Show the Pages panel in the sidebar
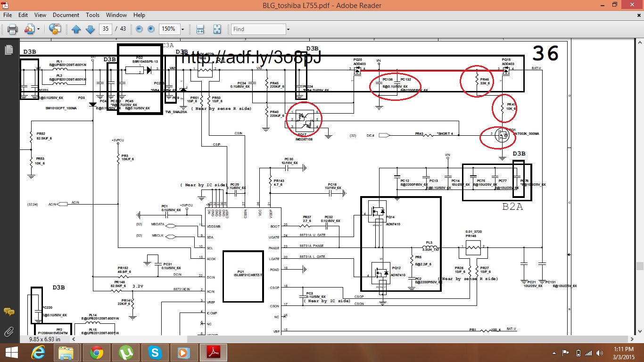Viewport: 644px width, 362px height. (x=8, y=49)
